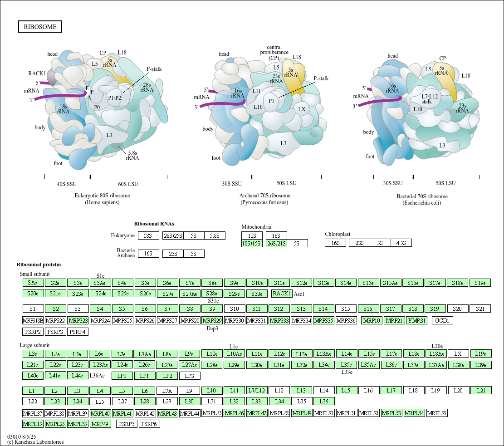504x446 pixels.
Task: Open the MRPS18B mitochondrial protein
Action: 33,321
